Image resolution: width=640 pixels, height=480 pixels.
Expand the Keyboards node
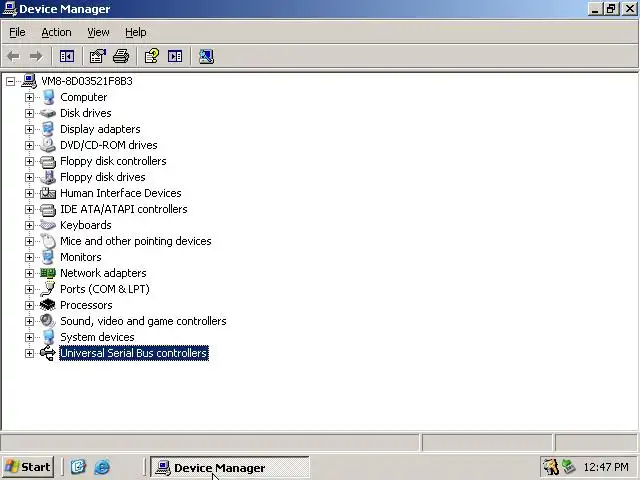[x=29, y=225]
